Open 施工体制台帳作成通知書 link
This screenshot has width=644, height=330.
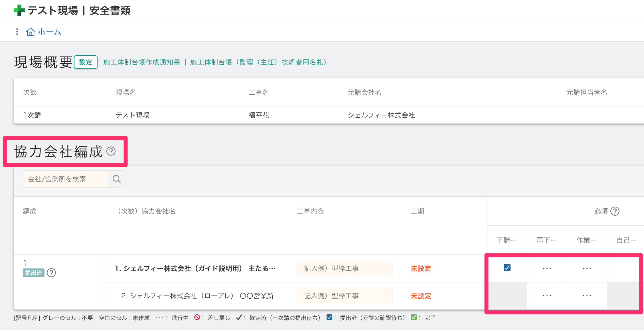[141, 62]
